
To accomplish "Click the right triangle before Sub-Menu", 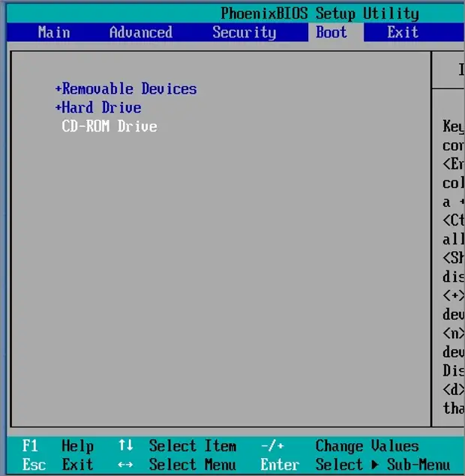I will click(375, 465).
